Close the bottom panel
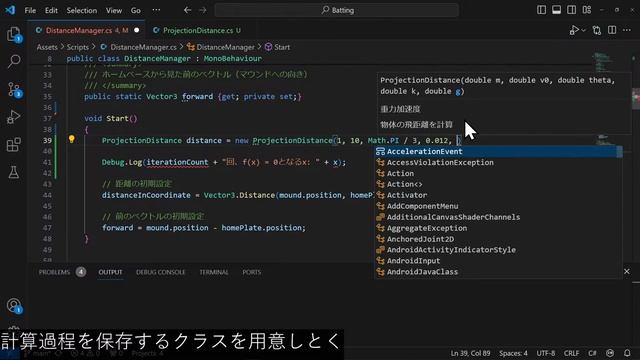This screenshot has height=360, width=640. [x=627, y=271]
